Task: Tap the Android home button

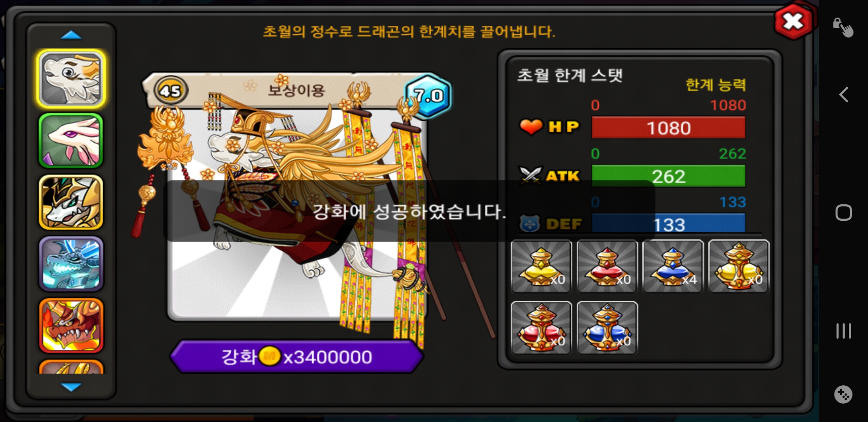Action: (843, 213)
